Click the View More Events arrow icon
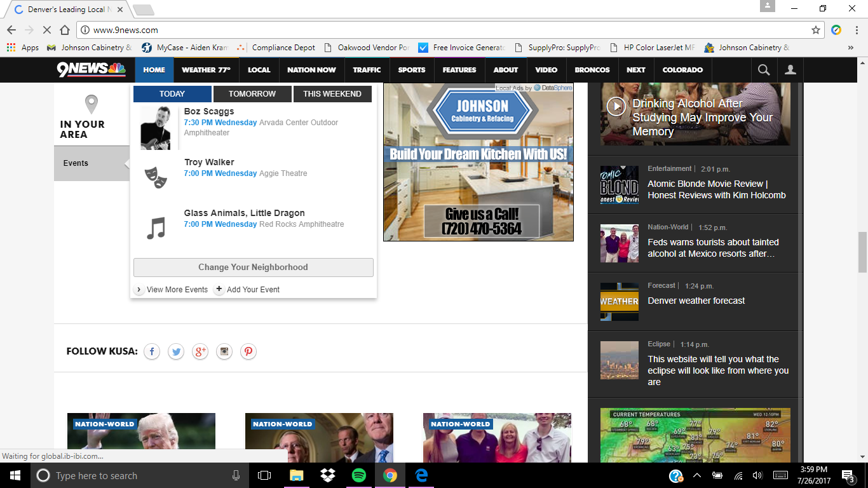868x488 pixels. tap(139, 289)
